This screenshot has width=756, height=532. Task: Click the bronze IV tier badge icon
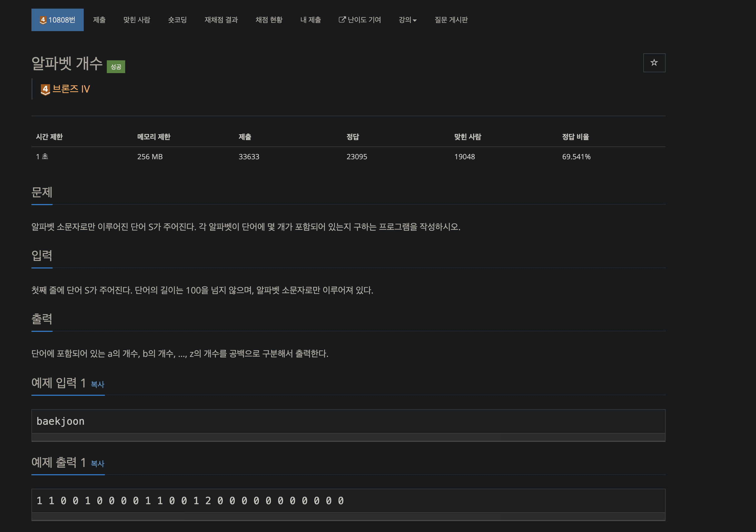45,89
